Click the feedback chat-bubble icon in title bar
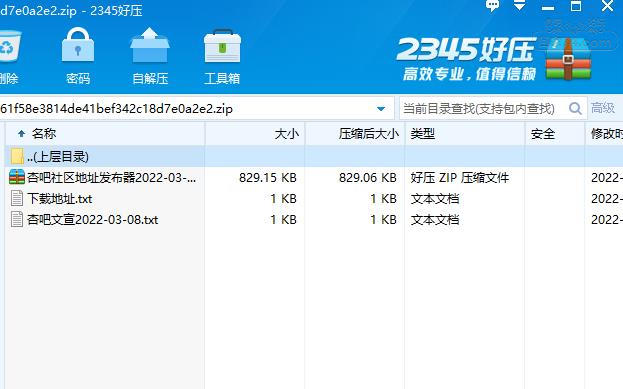Screen dimensions: 623x389 [493, 6]
